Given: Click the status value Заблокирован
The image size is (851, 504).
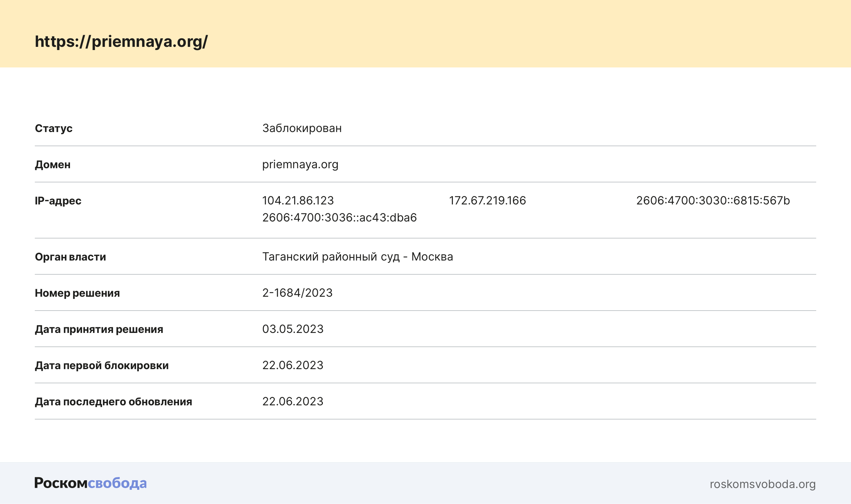Looking at the screenshot, I should pyautogui.click(x=302, y=128).
